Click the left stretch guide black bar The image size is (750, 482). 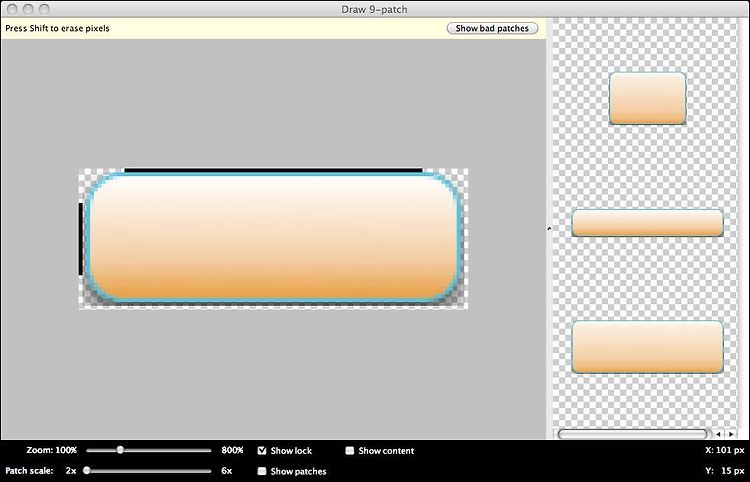pos(80,239)
